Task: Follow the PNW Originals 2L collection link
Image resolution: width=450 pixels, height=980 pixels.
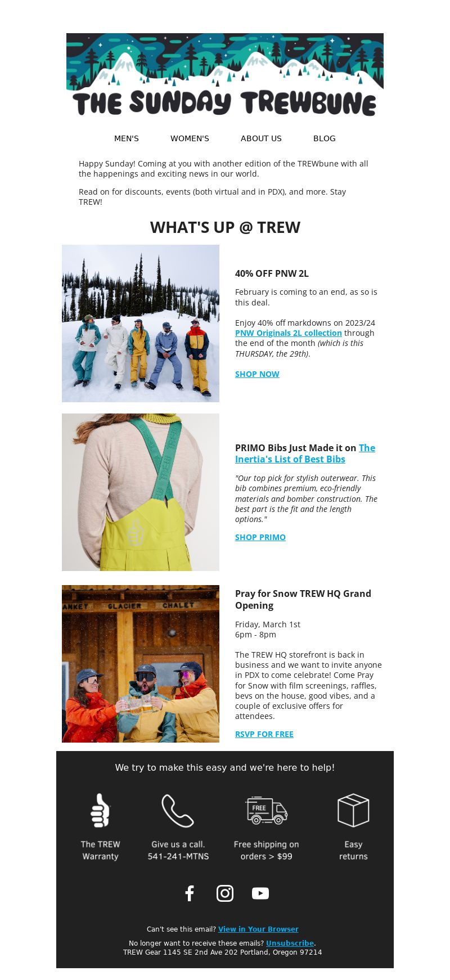Action: coord(289,333)
